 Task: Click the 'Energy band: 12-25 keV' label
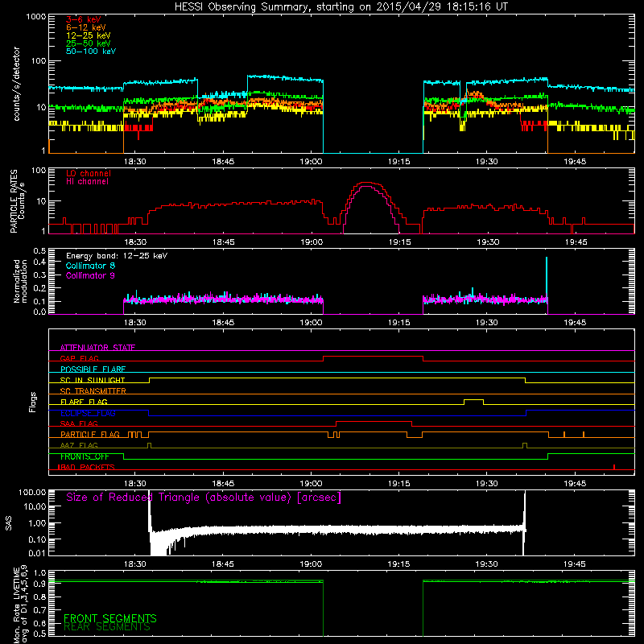tap(117, 256)
